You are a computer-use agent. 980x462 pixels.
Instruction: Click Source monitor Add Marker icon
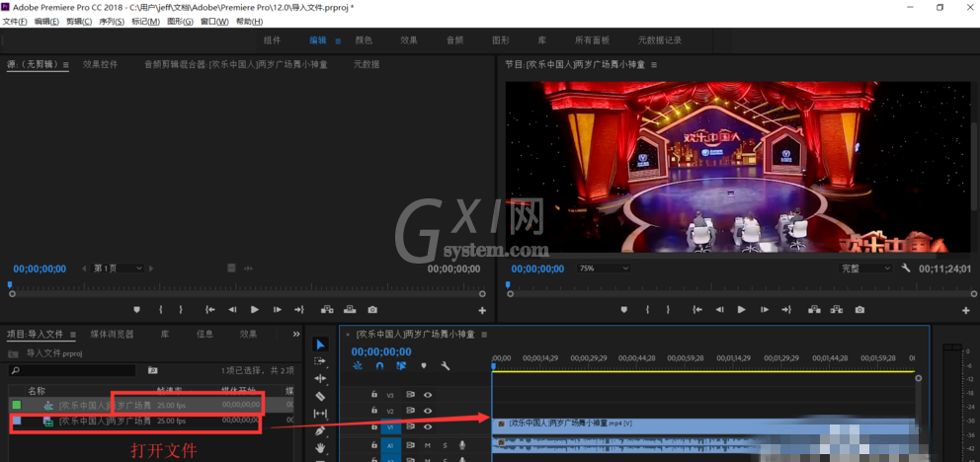[x=136, y=310]
